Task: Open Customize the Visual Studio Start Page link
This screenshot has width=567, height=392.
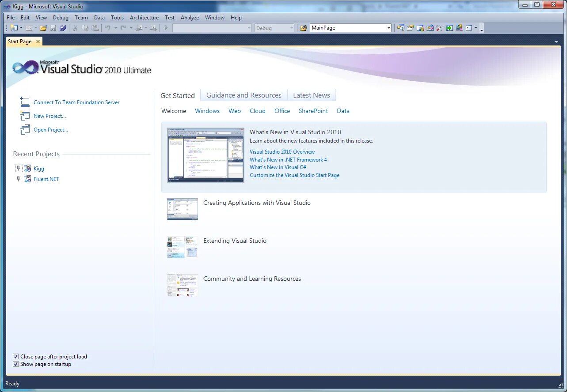Action: pos(294,175)
